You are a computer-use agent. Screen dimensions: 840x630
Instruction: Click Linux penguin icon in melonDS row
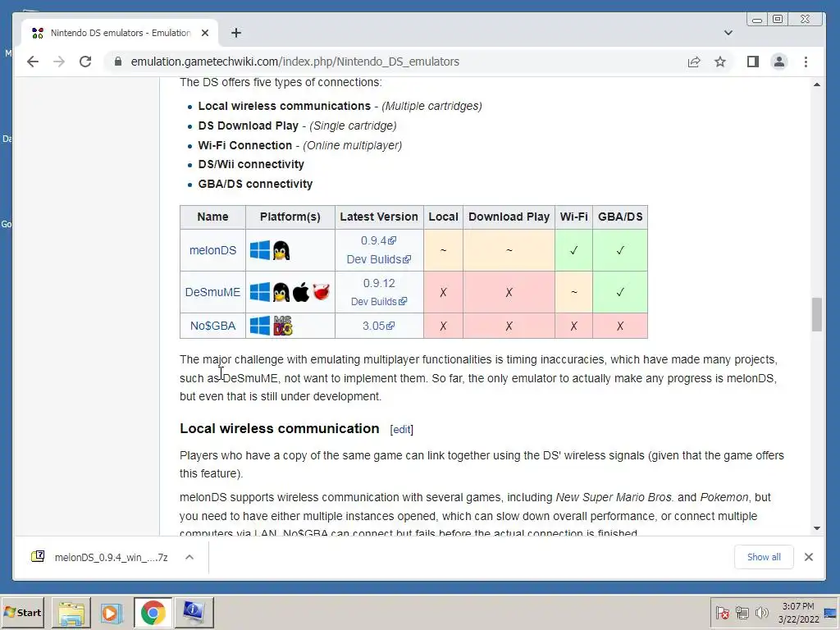click(x=281, y=250)
